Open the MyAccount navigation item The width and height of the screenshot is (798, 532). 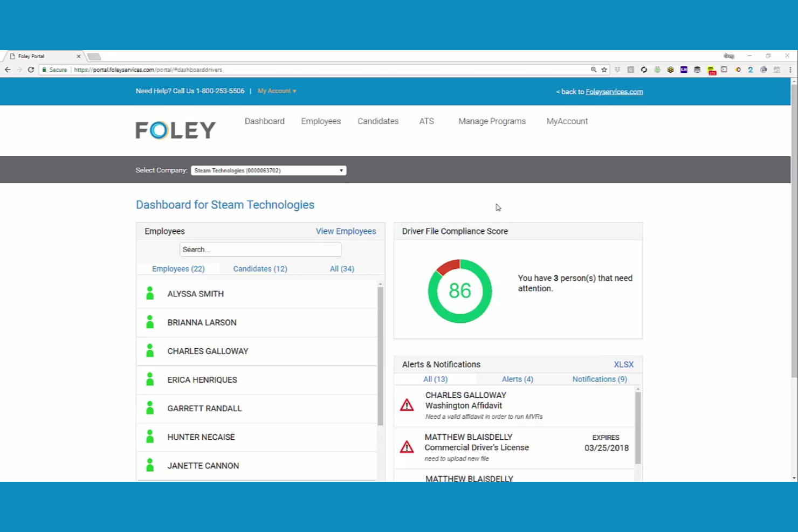pos(567,121)
